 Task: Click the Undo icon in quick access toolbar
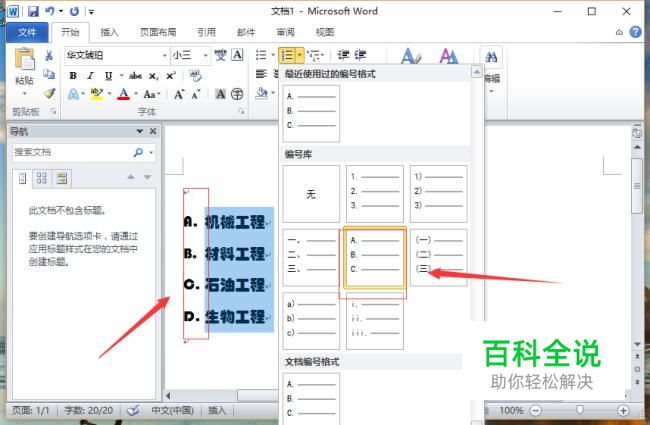click(50, 11)
